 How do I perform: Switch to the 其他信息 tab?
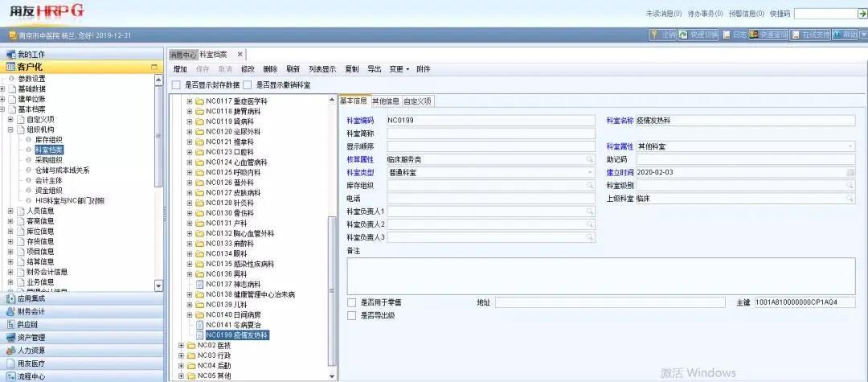385,101
